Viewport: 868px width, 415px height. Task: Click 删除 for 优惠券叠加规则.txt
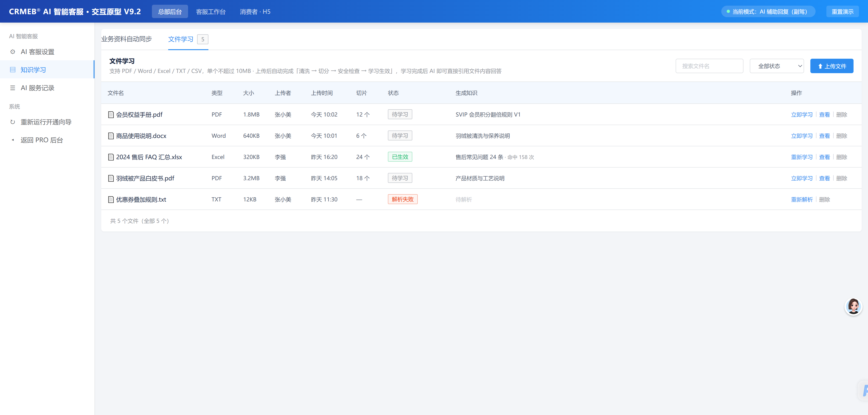pyautogui.click(x=824, y=200)
